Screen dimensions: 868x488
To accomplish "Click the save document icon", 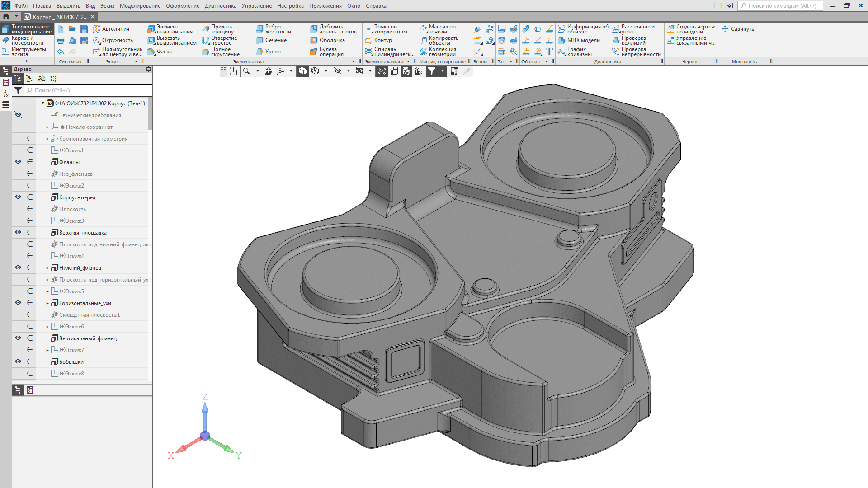I will point(84,29).
